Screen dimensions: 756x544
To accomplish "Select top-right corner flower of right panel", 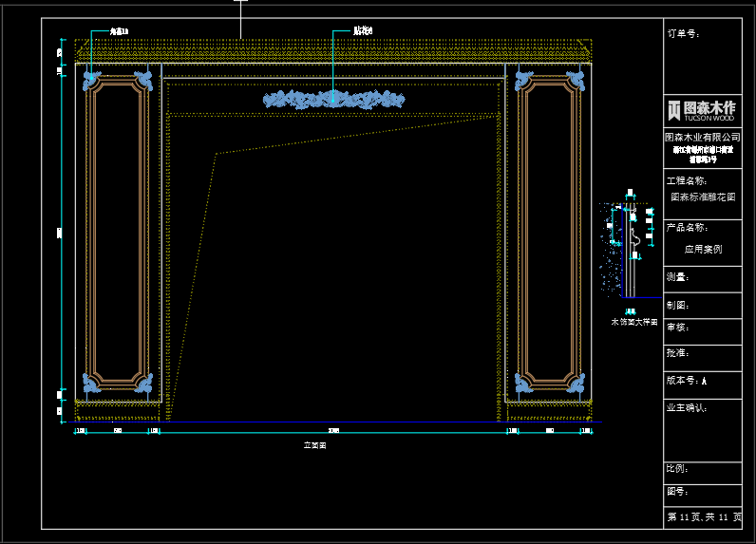I will (x=576, y=81).
